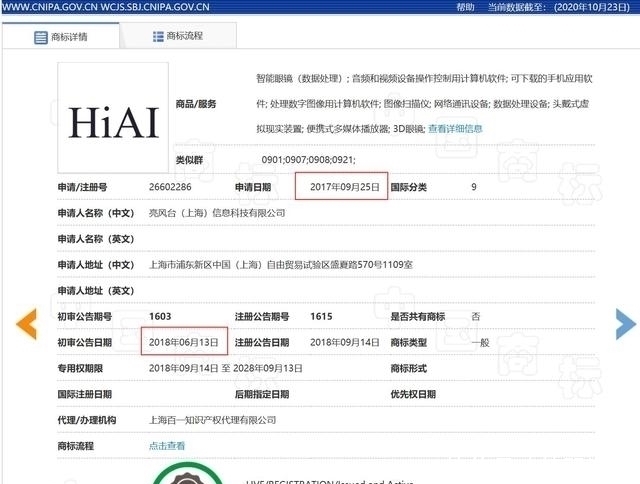Viewport: 640px width, 484px height.
Task: Select the applicant name 亮风台（上海）信息科技有限公司
Action: [x=217, y=213]
